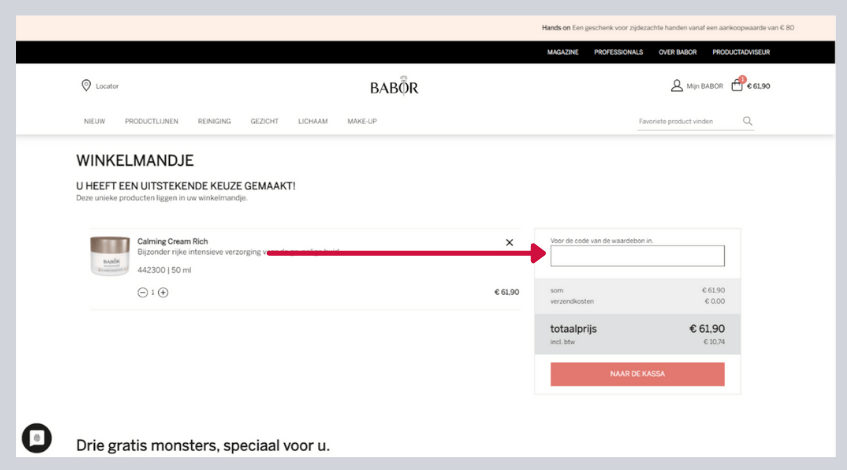Open the Locator link text
This screenshot has height=470, width=847.
coord(107,86)
